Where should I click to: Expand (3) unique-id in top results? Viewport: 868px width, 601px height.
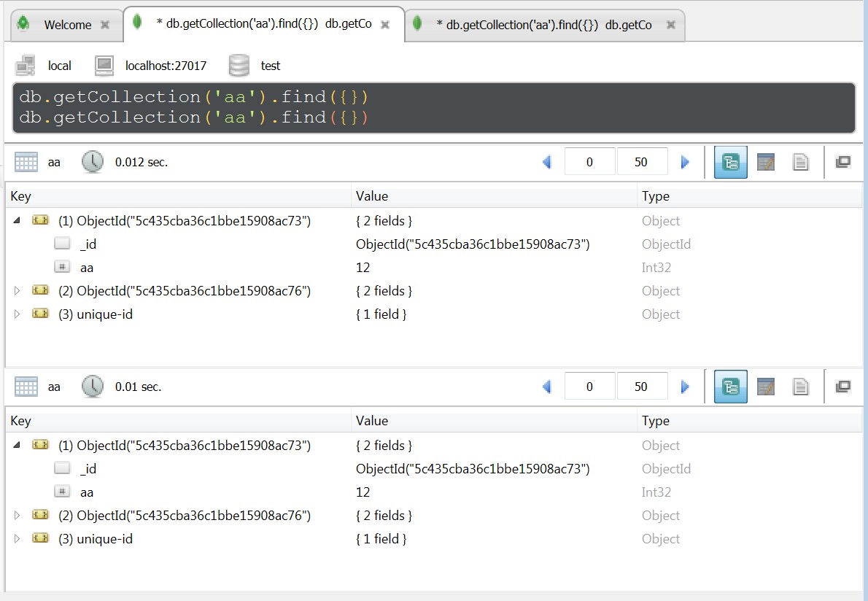[17, 314]
